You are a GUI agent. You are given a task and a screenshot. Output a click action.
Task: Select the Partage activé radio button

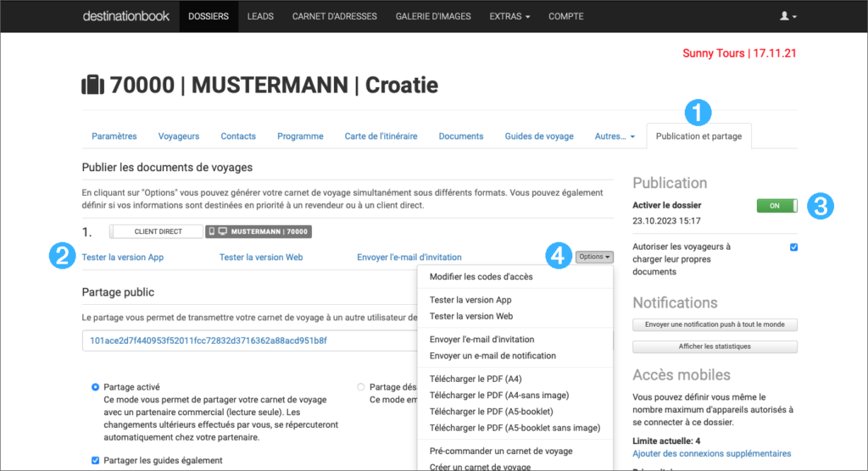coord(95,386)
